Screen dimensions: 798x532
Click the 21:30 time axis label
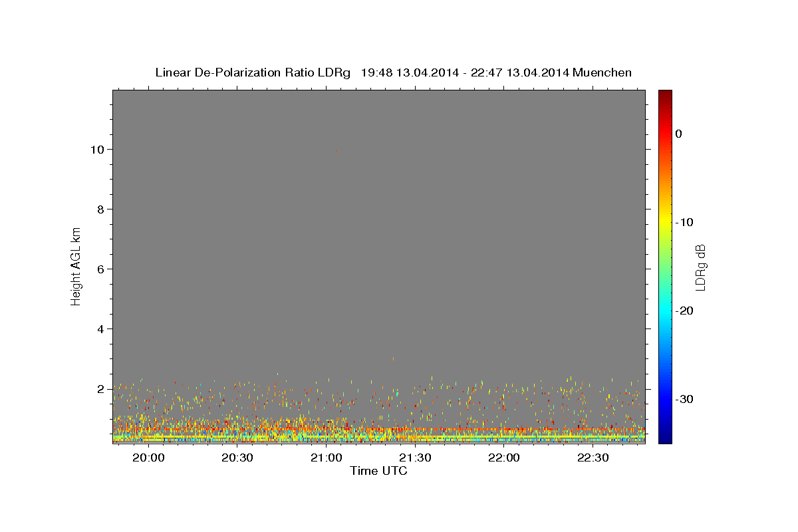[x=415, y=458]
